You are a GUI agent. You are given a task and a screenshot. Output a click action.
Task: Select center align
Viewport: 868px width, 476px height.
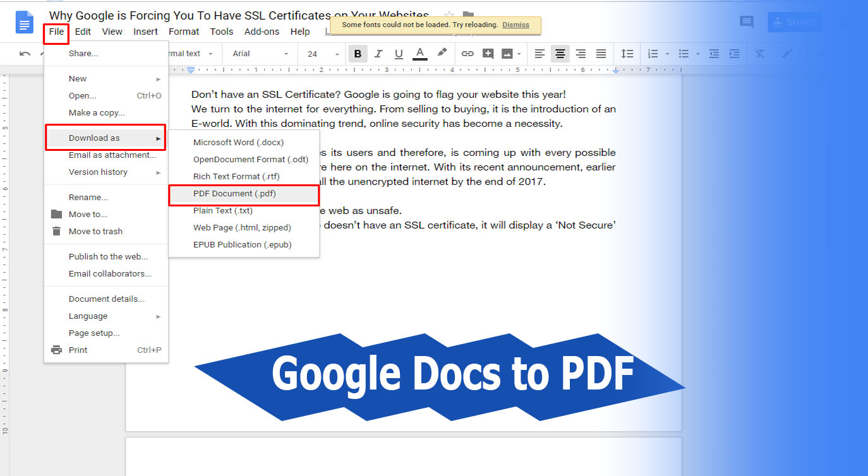point(560,54)
